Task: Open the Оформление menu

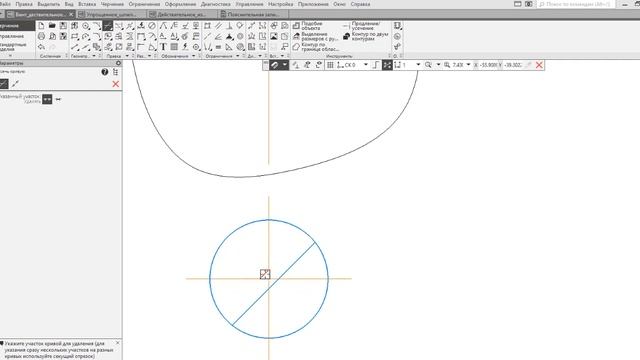Action: 180,4
